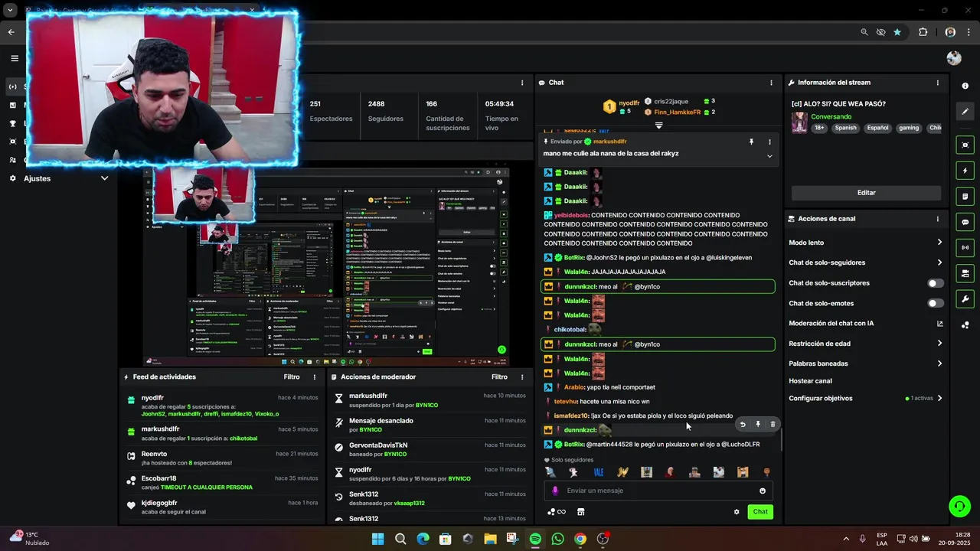Viewport: 980px width, 551px height.
Task: Click the Editar stream info button
Action: pos(866,193)
